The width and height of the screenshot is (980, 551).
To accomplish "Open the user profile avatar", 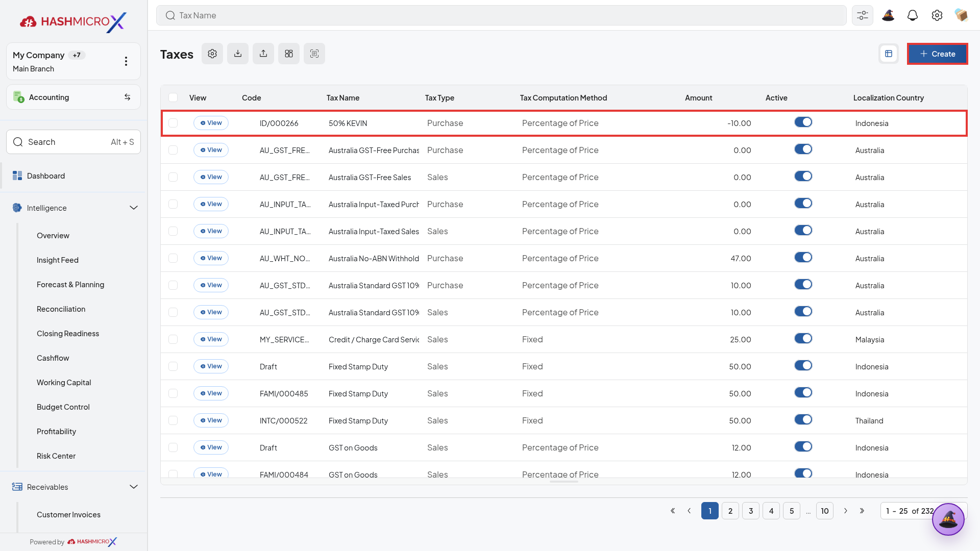I will 962,15.
